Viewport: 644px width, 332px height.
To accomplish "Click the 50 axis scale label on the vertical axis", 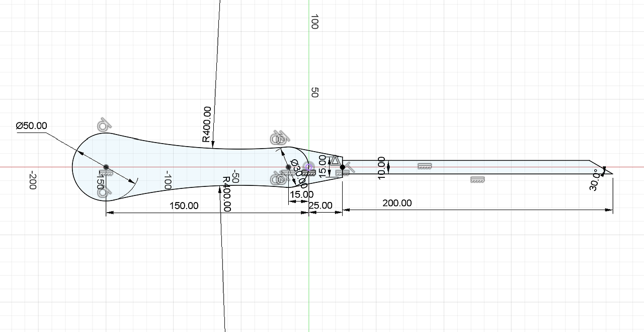I will pos(314,92).
